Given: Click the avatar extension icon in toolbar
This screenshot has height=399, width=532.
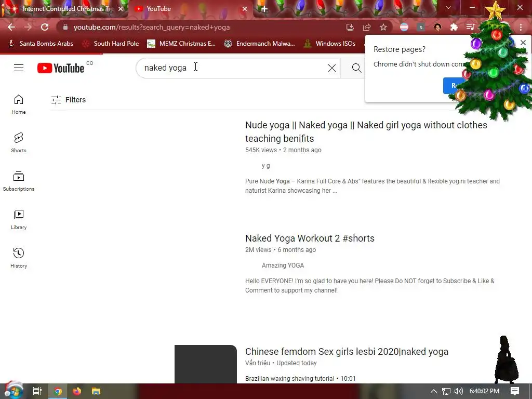Looking at the screenshot, I should pyautogui.click(x=437, y=27).
